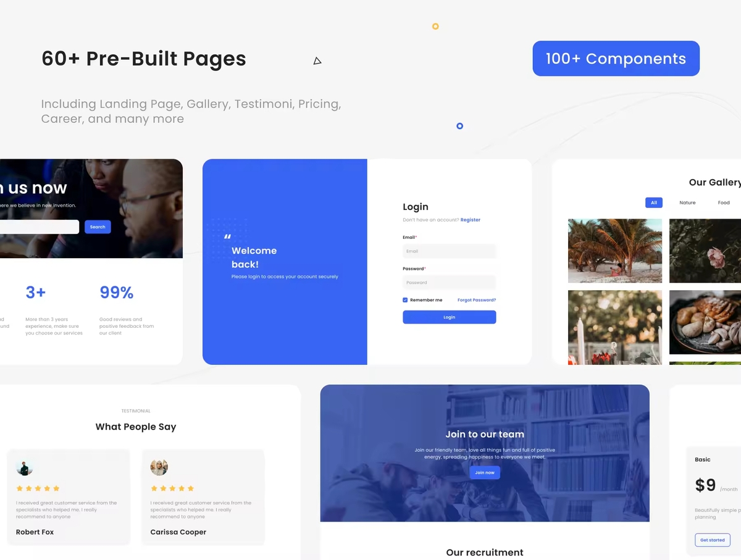Viewport: 741px width, 560px height.
Task: Click the Password input field
Action: (449, 282)
